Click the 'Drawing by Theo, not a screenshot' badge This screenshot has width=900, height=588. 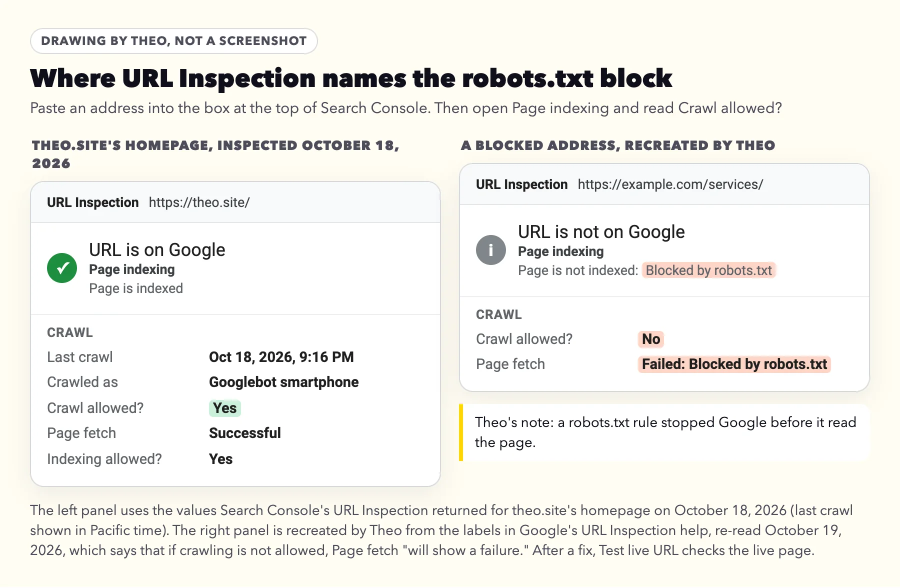tap(174, 41)
